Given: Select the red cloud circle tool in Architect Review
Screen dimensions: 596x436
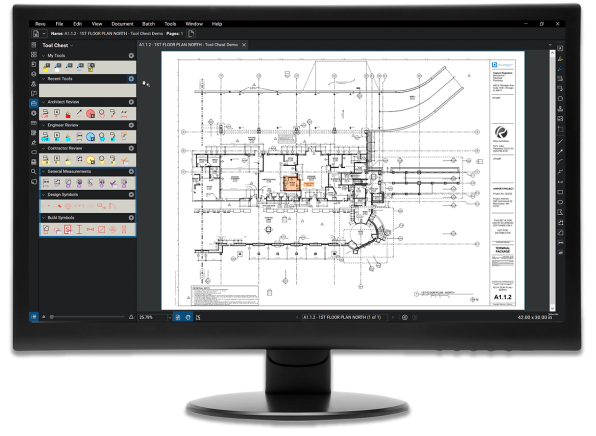Looking at the screenshot, I should (x=90, y=113).
